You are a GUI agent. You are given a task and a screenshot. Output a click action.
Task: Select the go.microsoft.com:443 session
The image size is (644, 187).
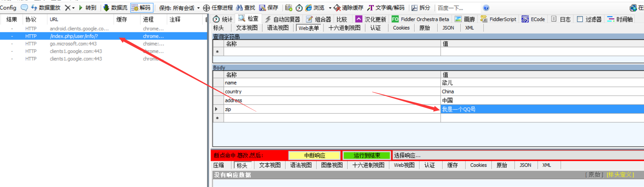click(103, 44)
